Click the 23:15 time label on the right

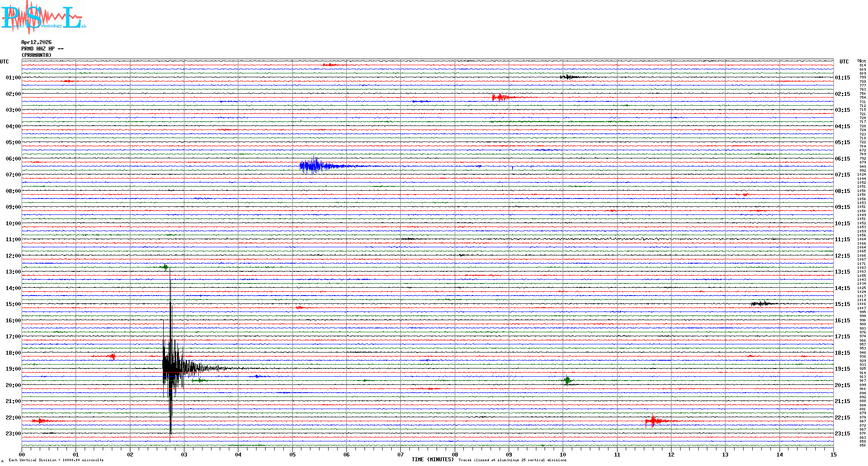click(x=842, y=434)
